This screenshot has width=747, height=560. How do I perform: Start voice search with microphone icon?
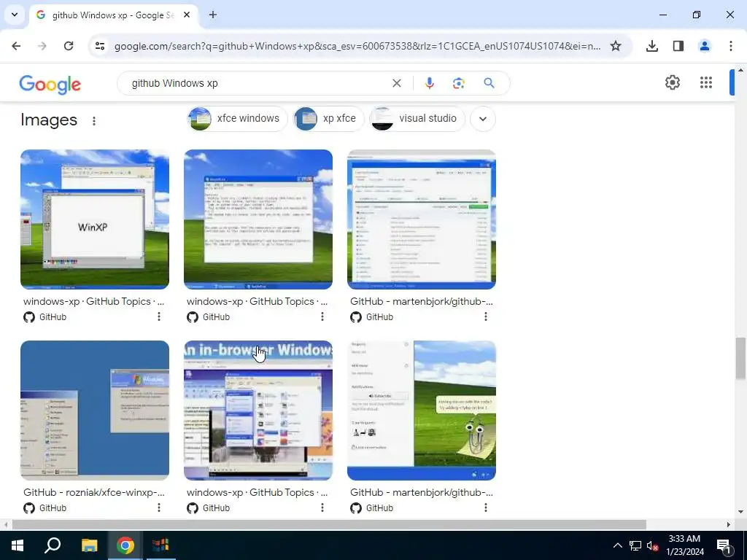pyautogui.click(x=429, y=83)
